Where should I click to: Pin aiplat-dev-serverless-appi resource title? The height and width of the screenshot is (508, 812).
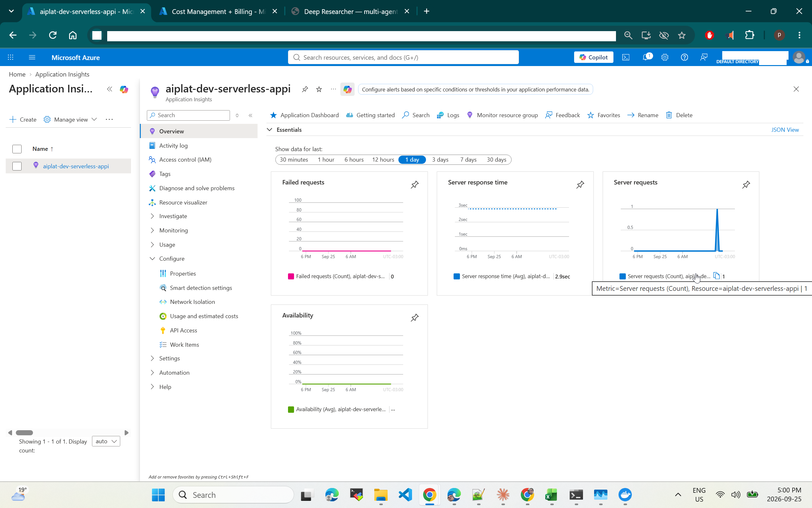pos(305,89)
